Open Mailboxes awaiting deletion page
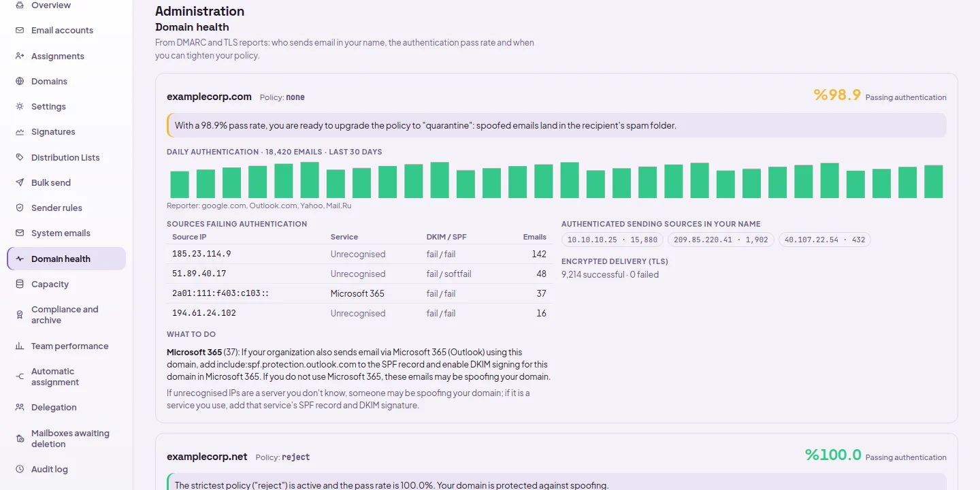The height and width of the screenshot is (490, 980). 67,438
